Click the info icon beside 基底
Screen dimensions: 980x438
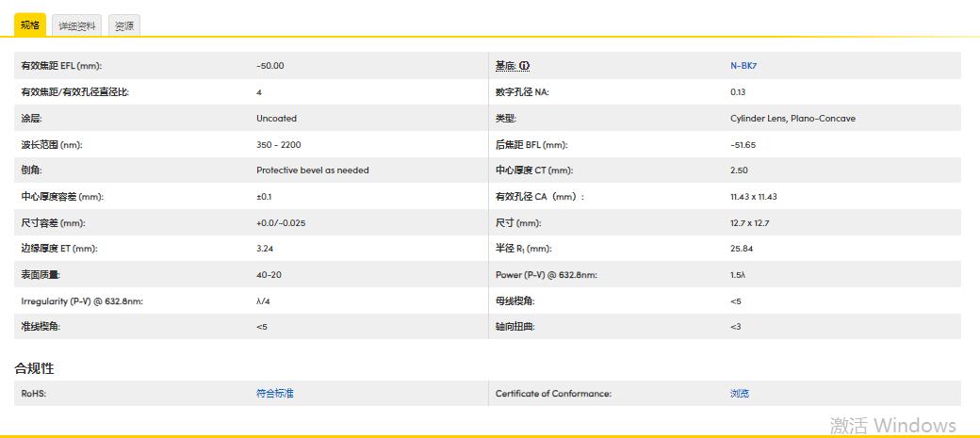525,66
